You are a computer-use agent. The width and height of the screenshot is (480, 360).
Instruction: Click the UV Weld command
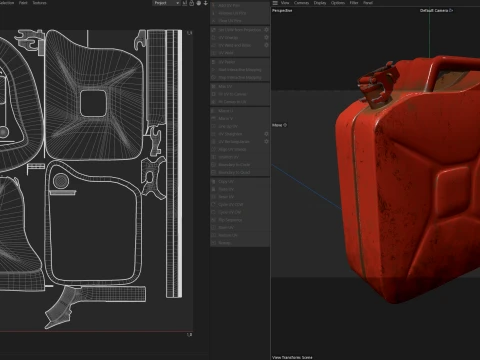click(240, 53)
